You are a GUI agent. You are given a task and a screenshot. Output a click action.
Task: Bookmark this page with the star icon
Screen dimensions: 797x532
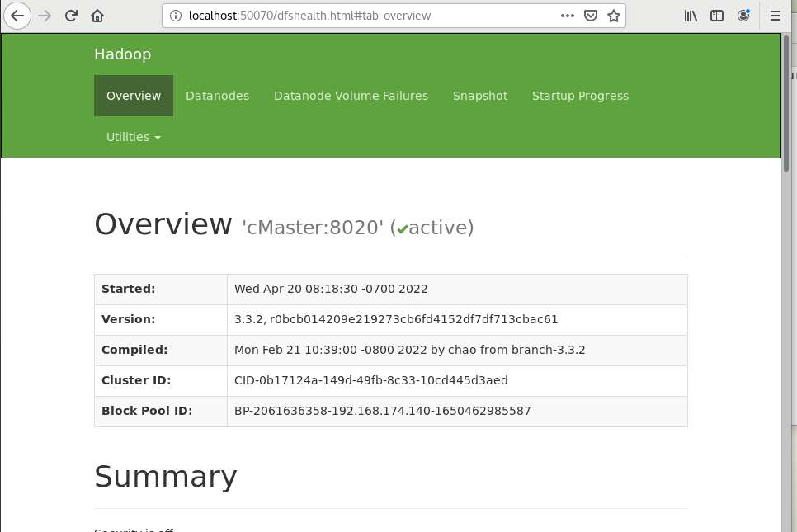tap(614, 16)
